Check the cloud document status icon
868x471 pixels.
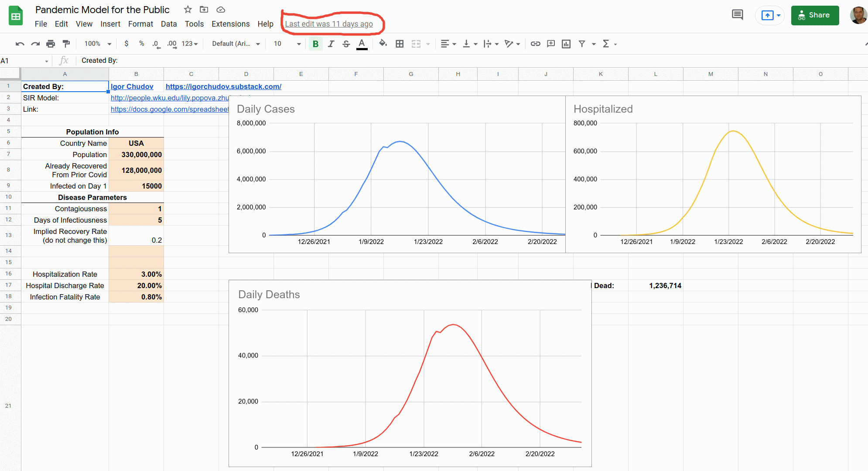point(221,9)
